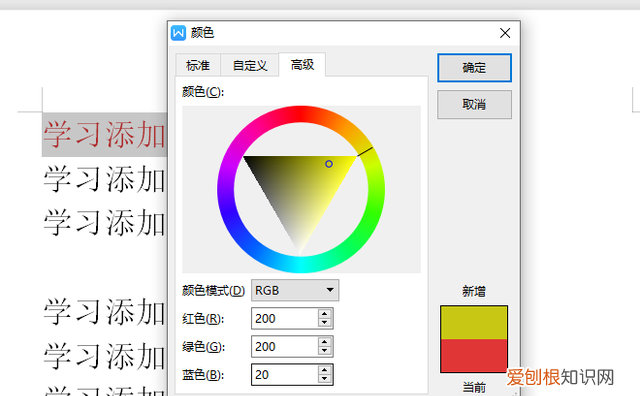The height and width of the screenshot is (396, 640).
Task: Increase the green value with the up arrow
Action: [325, 342]
